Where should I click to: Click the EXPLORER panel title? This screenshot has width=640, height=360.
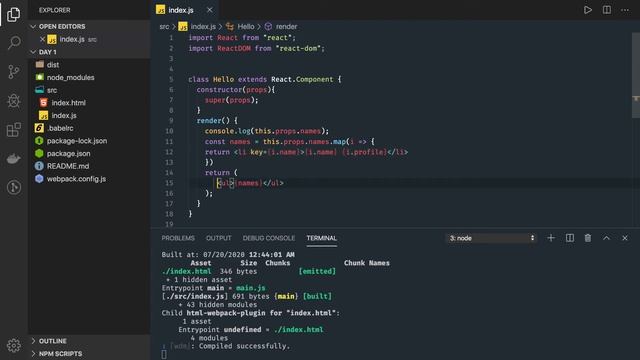point(54,10)
